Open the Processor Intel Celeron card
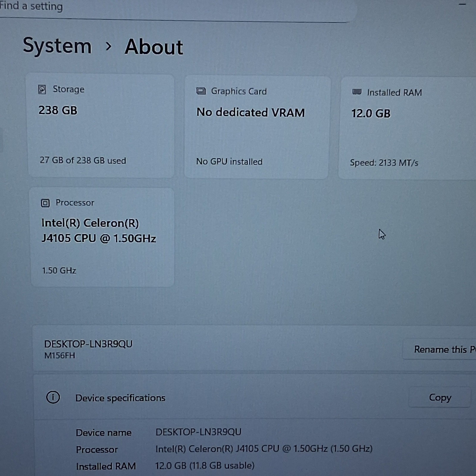 pos(102,237)
